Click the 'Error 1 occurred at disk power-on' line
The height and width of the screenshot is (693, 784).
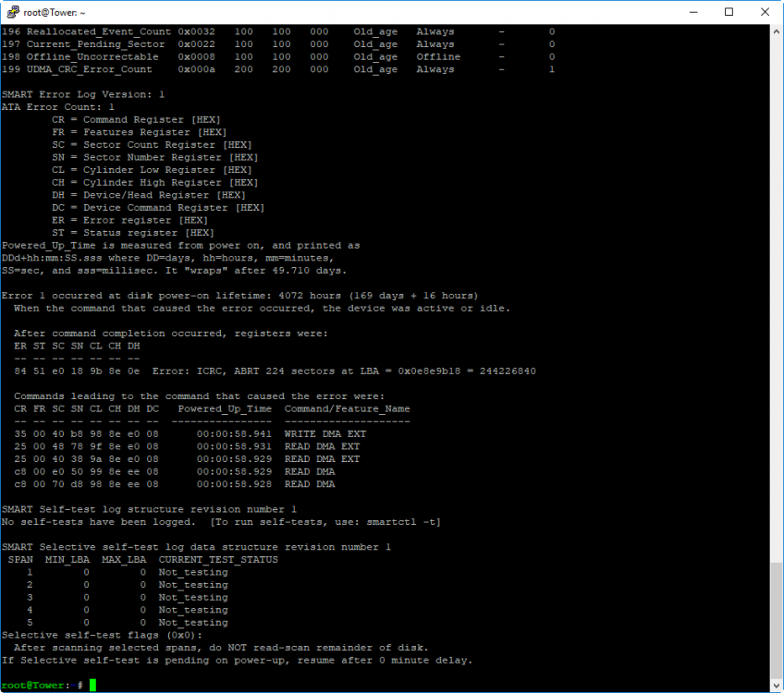point(240,296)
